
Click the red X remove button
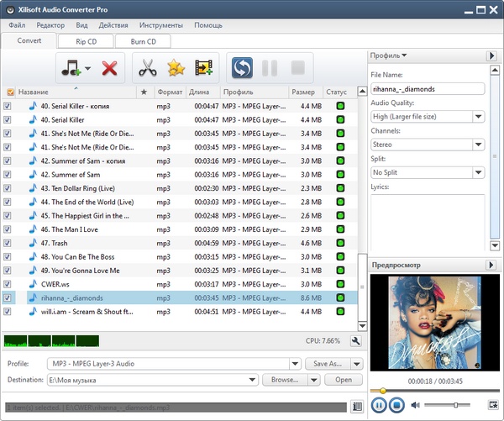click(109, 67)
